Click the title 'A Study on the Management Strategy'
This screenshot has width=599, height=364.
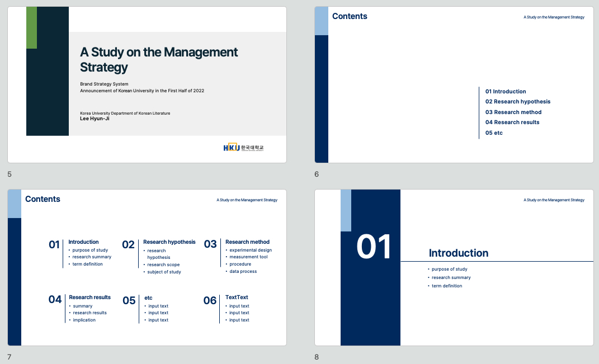[x=158, y=60]
